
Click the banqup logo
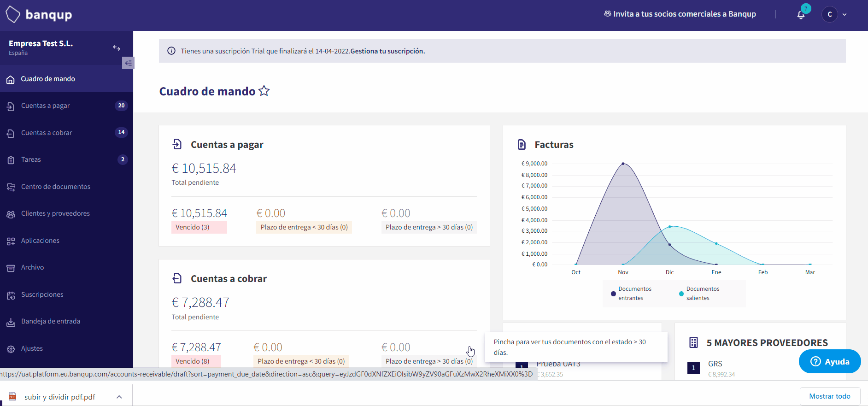click(x=39, y=14)
